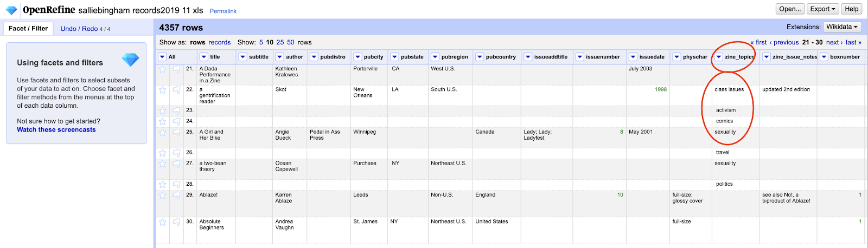Screen dimensions: 868x248
Task: Star row 29 Ablaze!
Action: click(x=162, y=195)
